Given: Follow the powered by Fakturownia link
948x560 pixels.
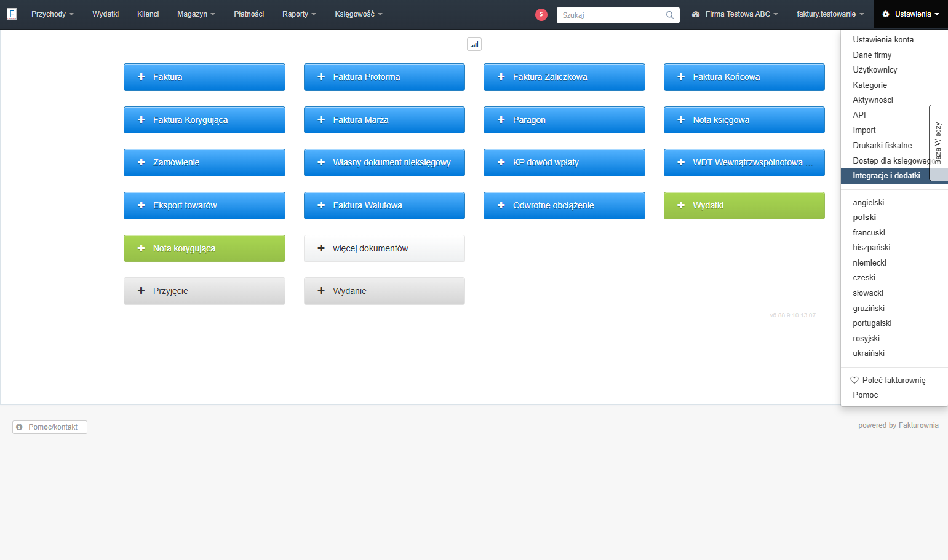Looking at the screenshot, I should (x=898, y=425).
